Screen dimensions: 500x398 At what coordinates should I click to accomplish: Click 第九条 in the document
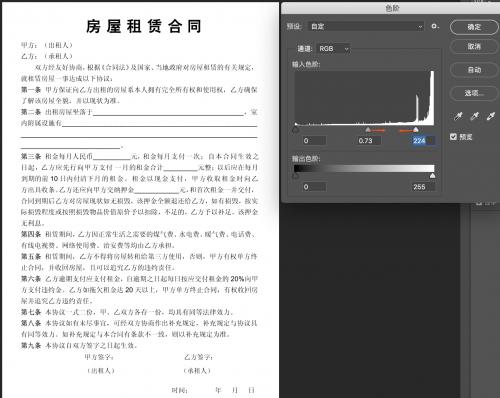click(31, 345)
